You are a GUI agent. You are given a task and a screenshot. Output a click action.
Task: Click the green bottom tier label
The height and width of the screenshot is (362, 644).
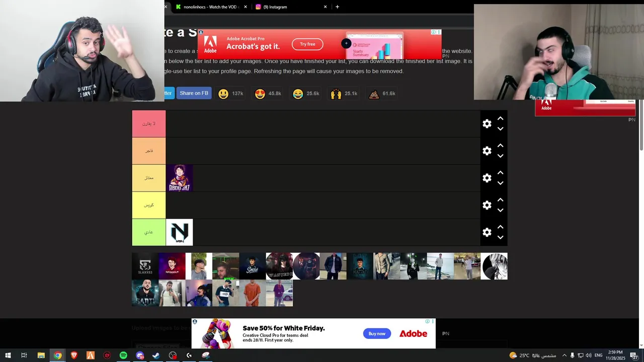pyautogui.click(x=149, y=232)
